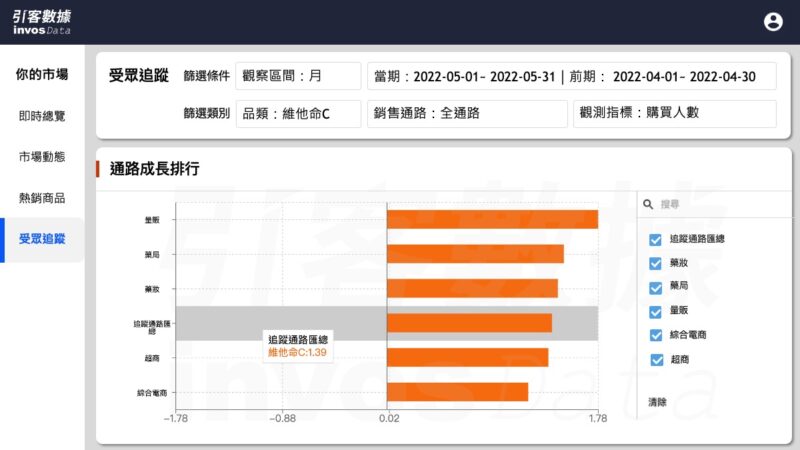Open the 市場動態 sidebar item
800x450 pixels.
pyautogui.click(x=42, y=157)
